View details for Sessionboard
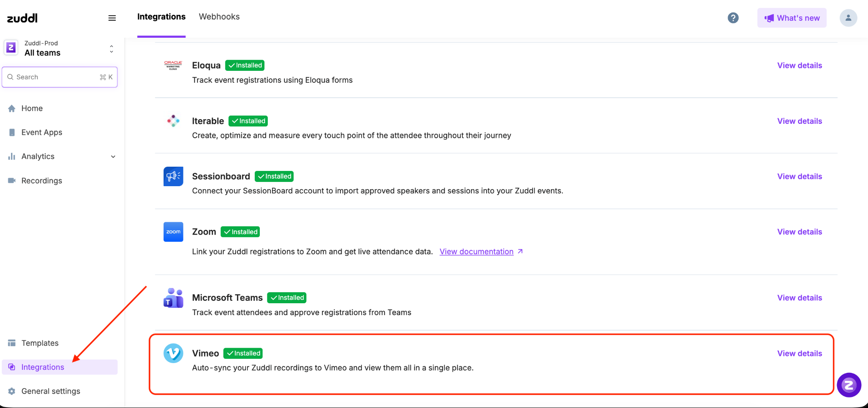Screen dimensions: 868x408 799,176
